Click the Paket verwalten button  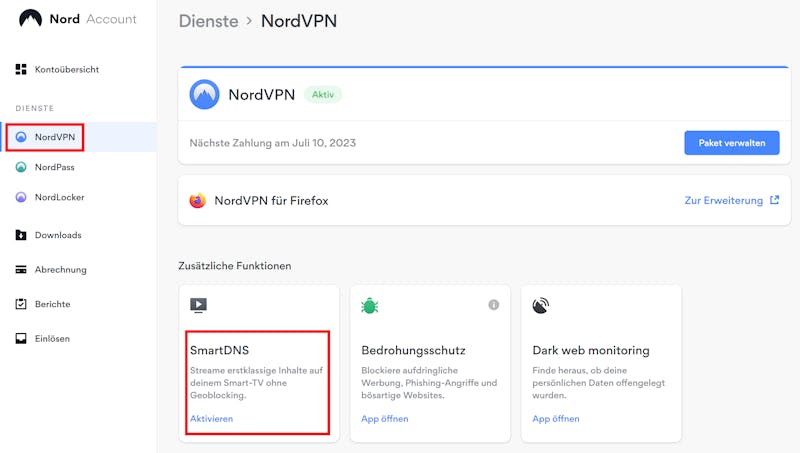click(x=732, y=143)
